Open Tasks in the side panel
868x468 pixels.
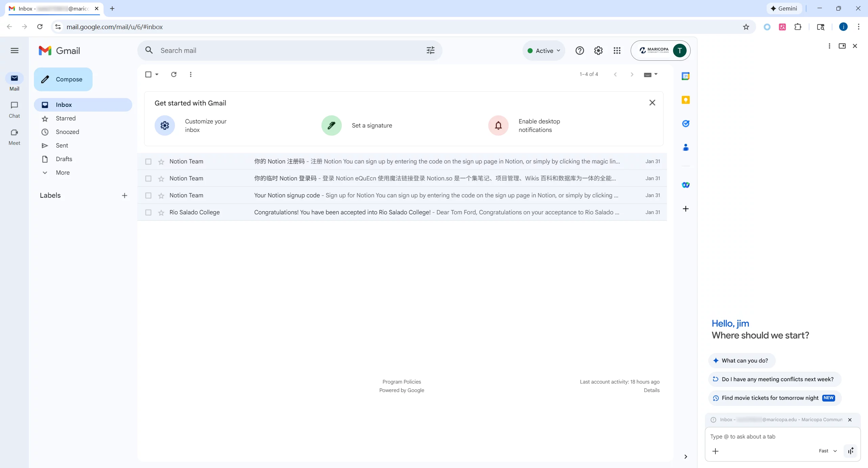[x=686, y=123]
